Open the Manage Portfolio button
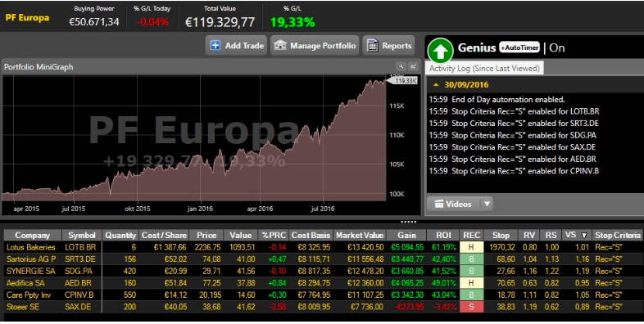The image size is (644, 324). [315, 46]
